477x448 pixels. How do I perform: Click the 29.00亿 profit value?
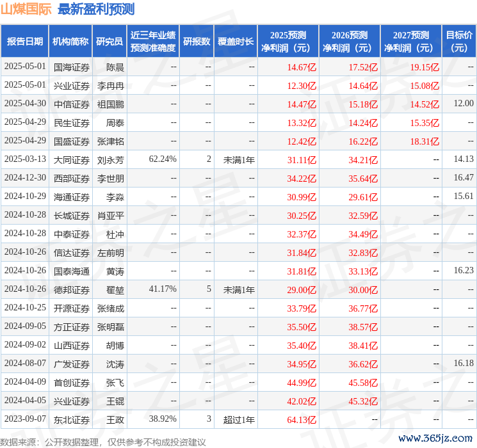pyautogui.click(x=302, y=290)
